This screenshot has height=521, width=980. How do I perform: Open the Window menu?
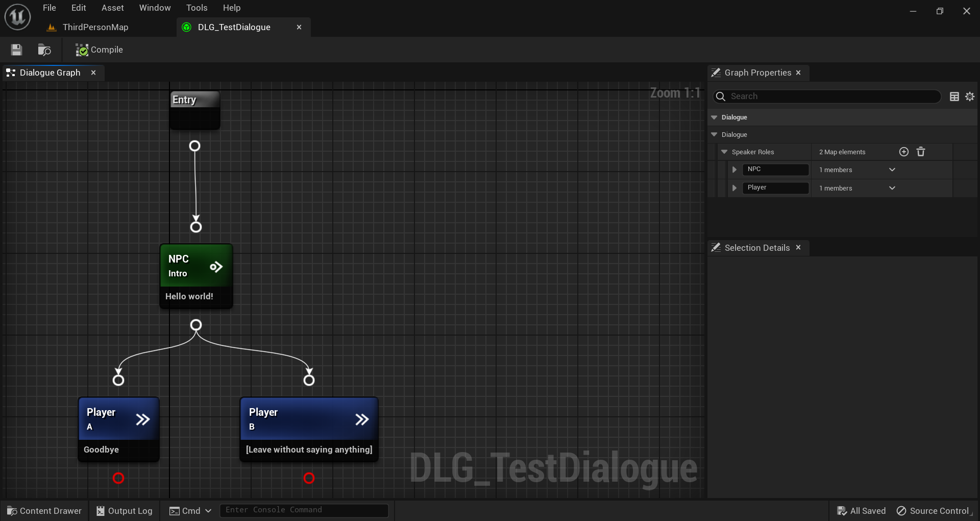(x=155, y=8)
